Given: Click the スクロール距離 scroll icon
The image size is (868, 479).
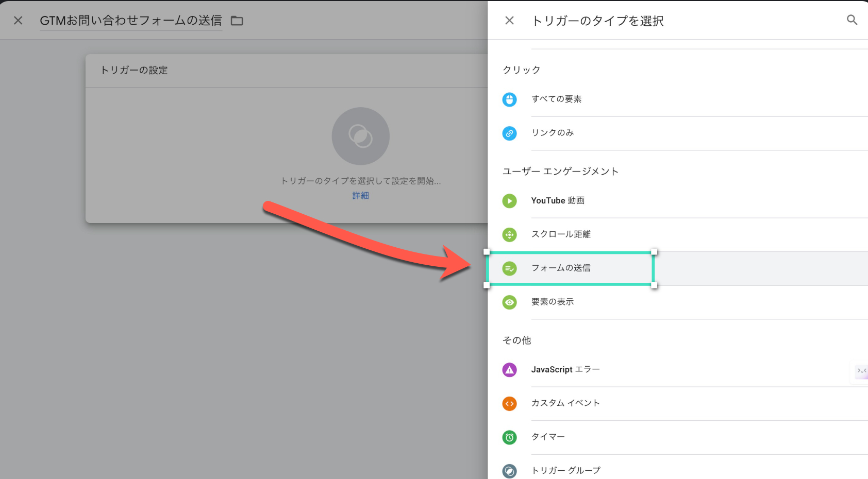Looking at the screenshot, I should (x=509, y=235).
